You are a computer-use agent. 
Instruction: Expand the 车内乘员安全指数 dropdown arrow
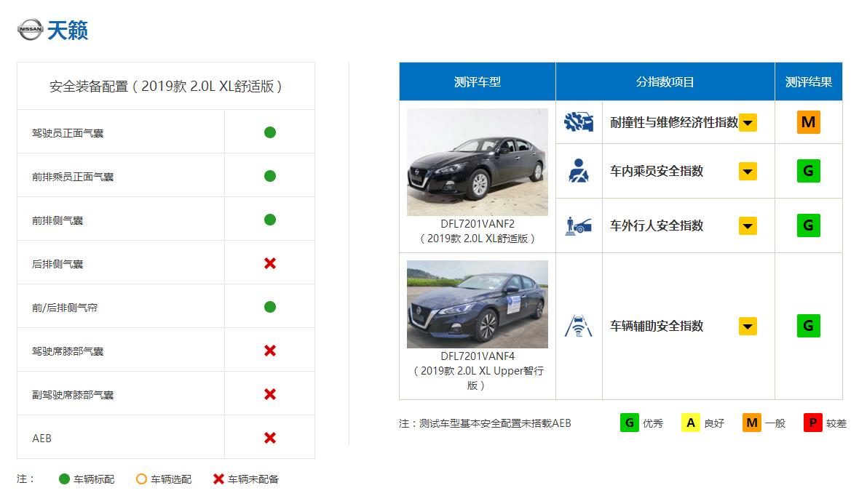[x=748, y=172]
